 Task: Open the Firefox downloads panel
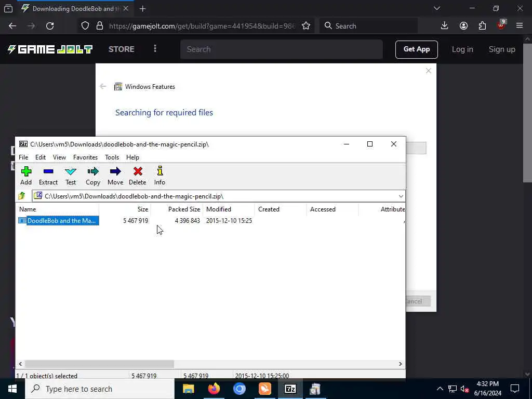[x=445, y=26]
